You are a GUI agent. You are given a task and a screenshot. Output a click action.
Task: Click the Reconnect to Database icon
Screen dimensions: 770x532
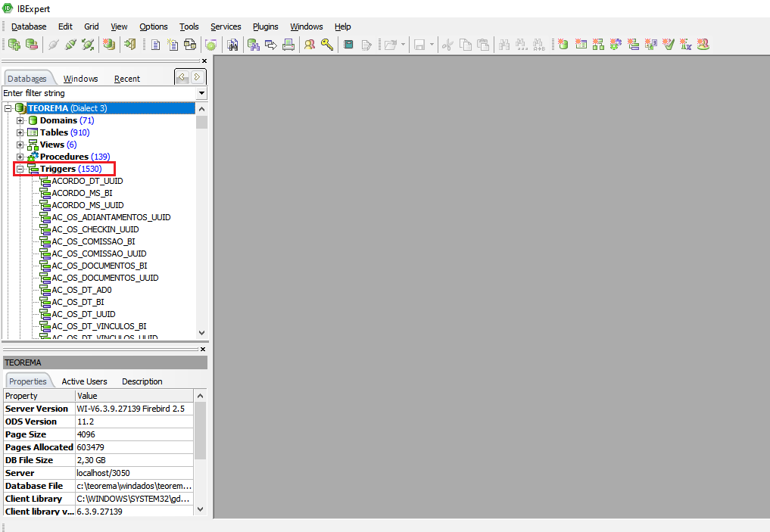[88, 45]
